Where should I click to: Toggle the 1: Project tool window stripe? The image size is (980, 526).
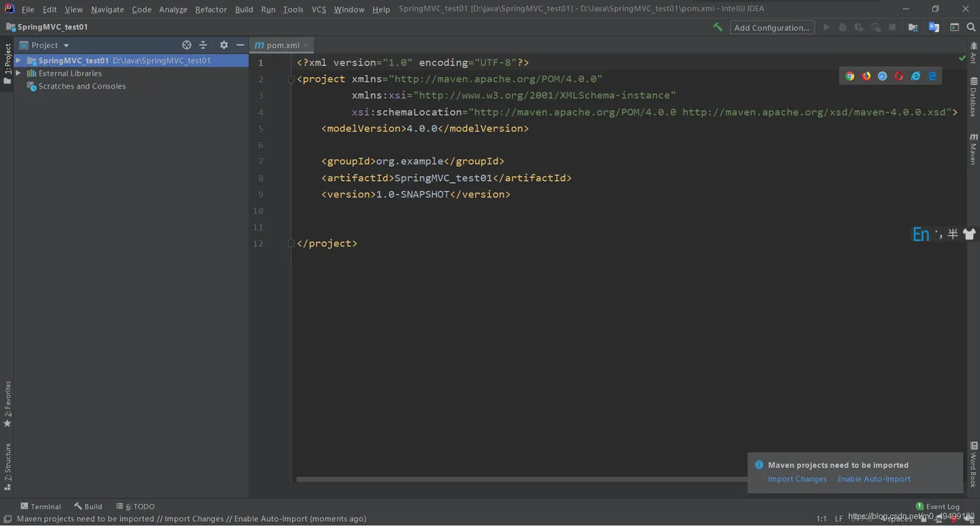point(8,64)
